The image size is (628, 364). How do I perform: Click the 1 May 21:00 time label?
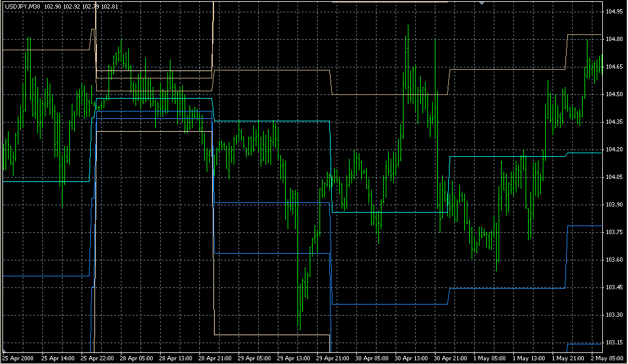coord(567,358)
